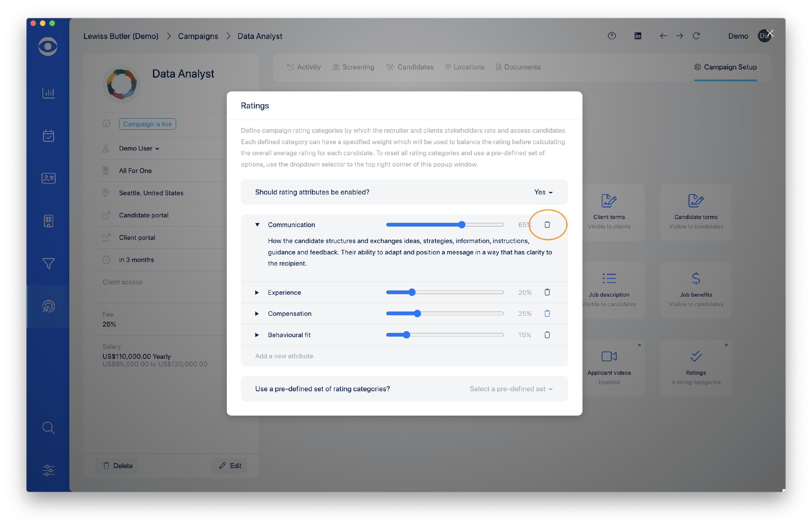Delete the Communication rating attribute
This screenshot has height=527, width=812.
point(547,225)
